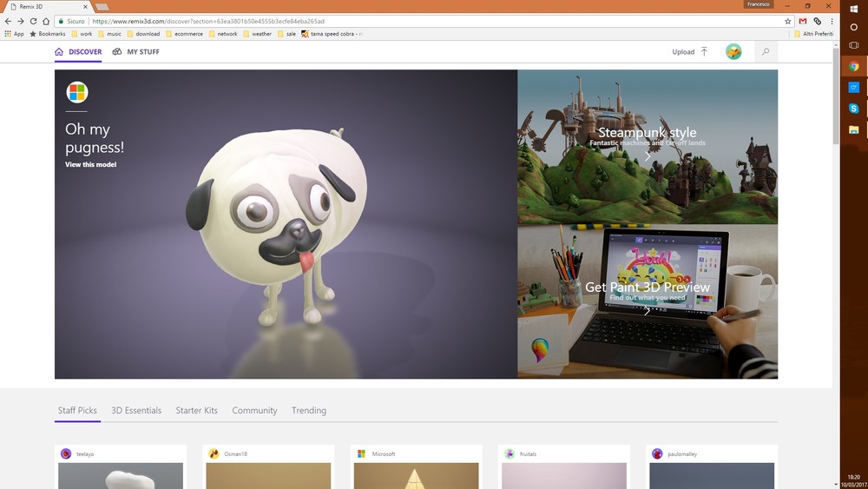
Task: Open Task View on the taskbar
Action: coord(853,45)
